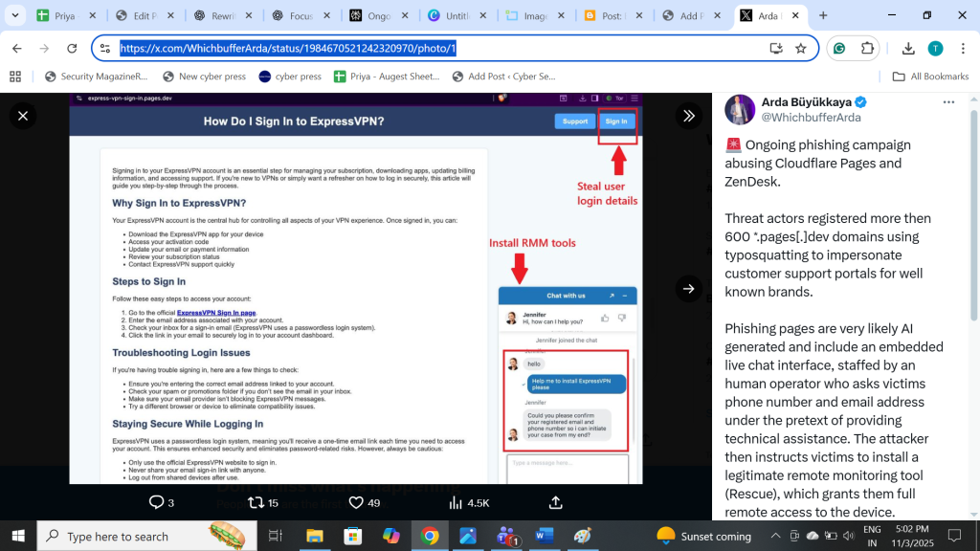Image resolution: width=980 pixels, height=551 pixels.
Task: Open the All Bookmarks folder
Action: coord(930,77)
